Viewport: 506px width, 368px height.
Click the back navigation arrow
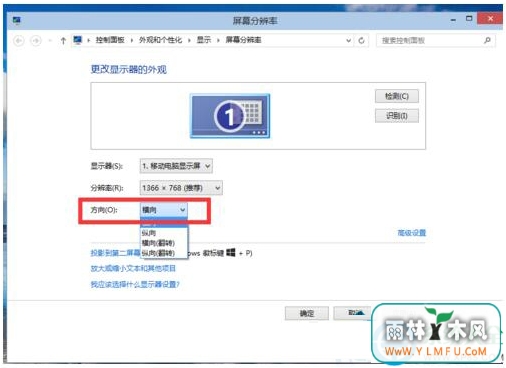click(x=19, y=41)
